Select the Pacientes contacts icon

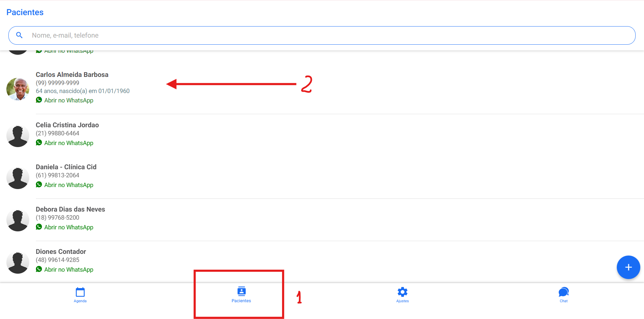click(241, 291)
